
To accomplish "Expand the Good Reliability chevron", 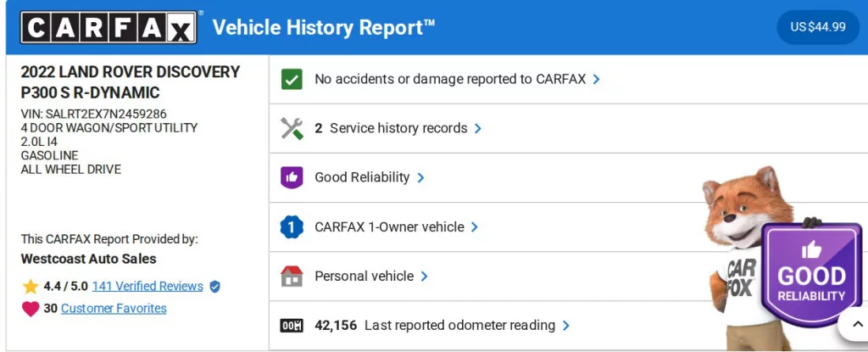I will [420, 177].
